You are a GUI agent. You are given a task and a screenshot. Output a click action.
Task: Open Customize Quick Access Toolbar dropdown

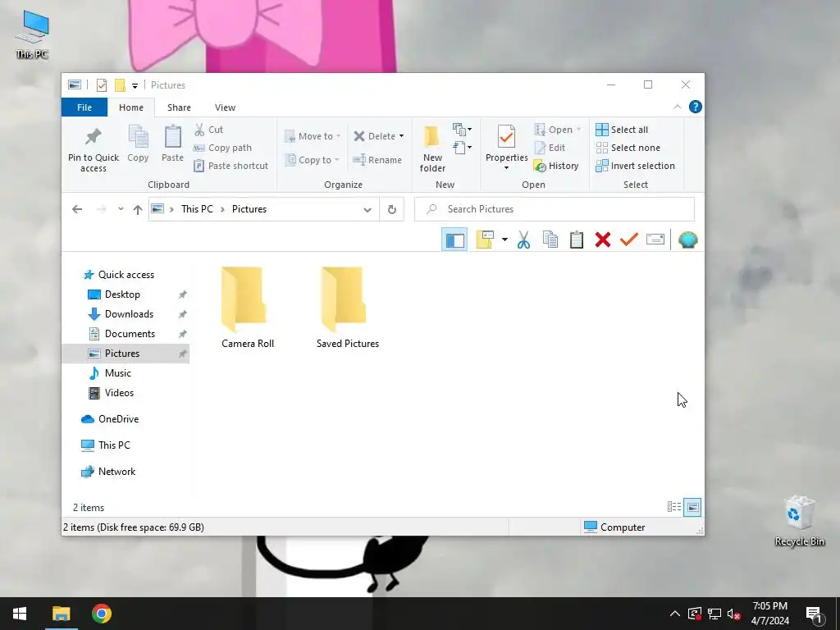[x=135, y=85]
